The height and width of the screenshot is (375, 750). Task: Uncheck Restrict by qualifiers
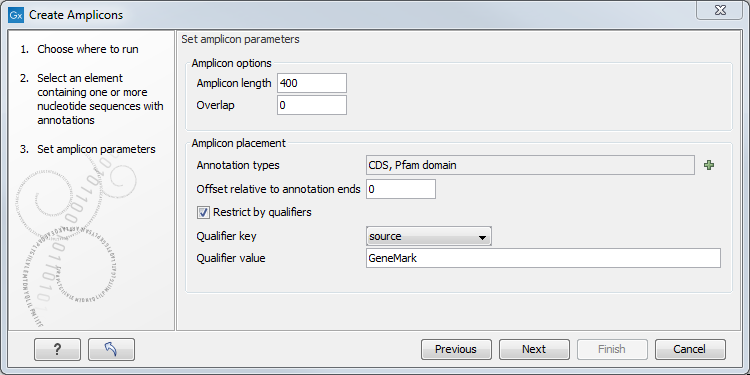(x=204, y=212)
